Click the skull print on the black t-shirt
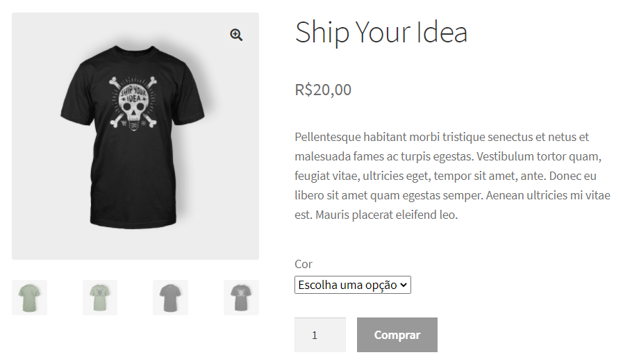 pos(135,106)
